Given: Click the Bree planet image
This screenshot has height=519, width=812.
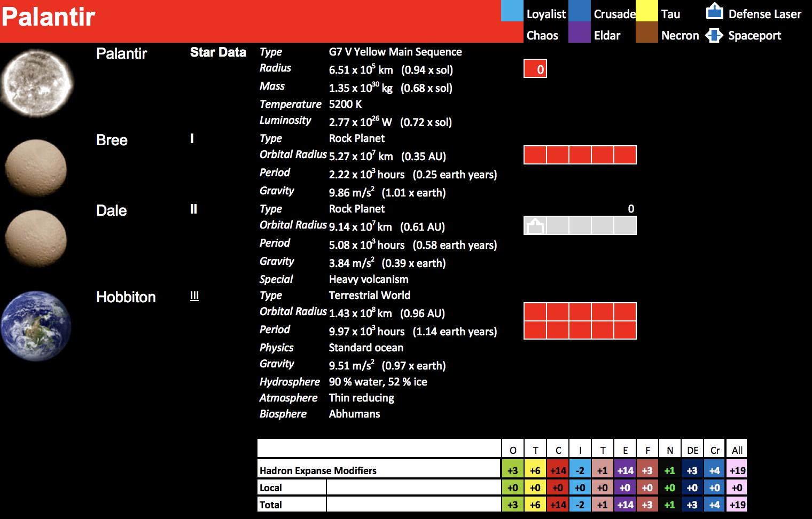Looking at the screenshot, I should [36, 168].
